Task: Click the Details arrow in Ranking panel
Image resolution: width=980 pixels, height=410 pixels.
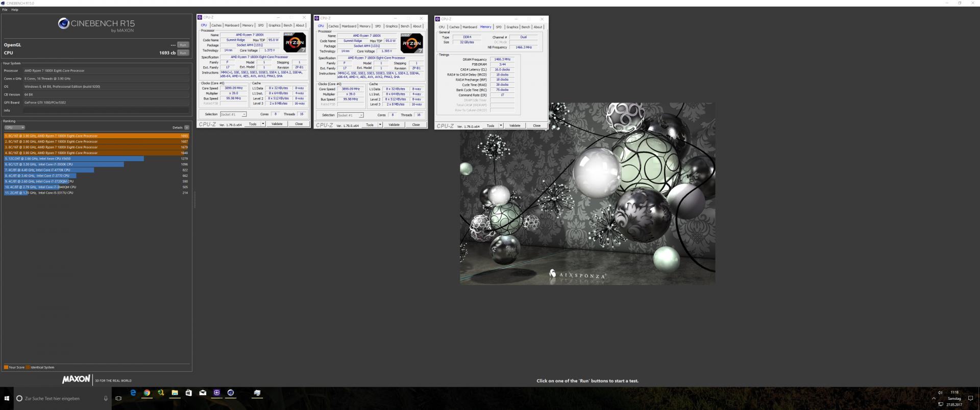Action: (x=187, y=127)
